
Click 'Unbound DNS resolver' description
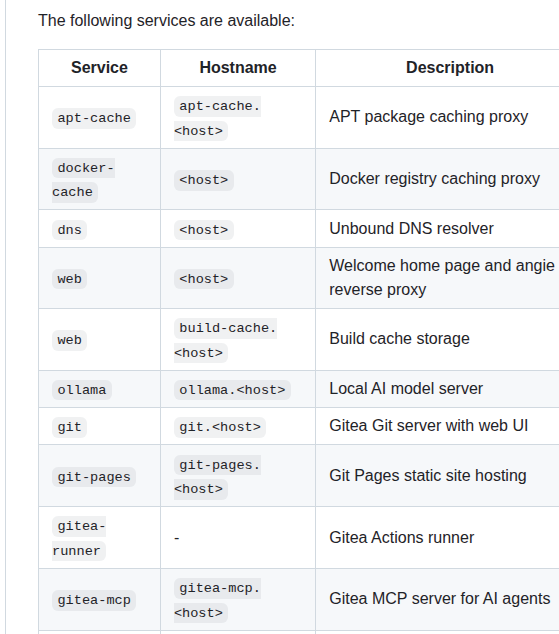pos(411,228)
